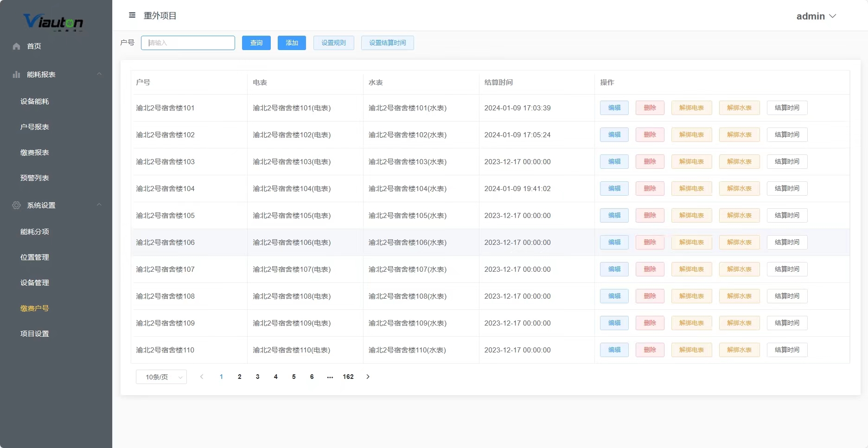868x448 pixels.
Task: Open 能耗分项 menu item
Action: point(35,231)
